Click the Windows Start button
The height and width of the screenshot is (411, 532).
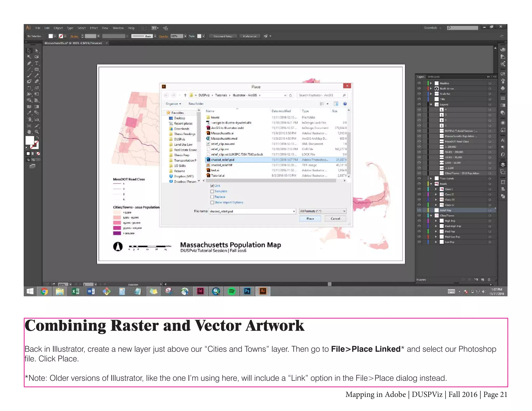coord(30,291)
